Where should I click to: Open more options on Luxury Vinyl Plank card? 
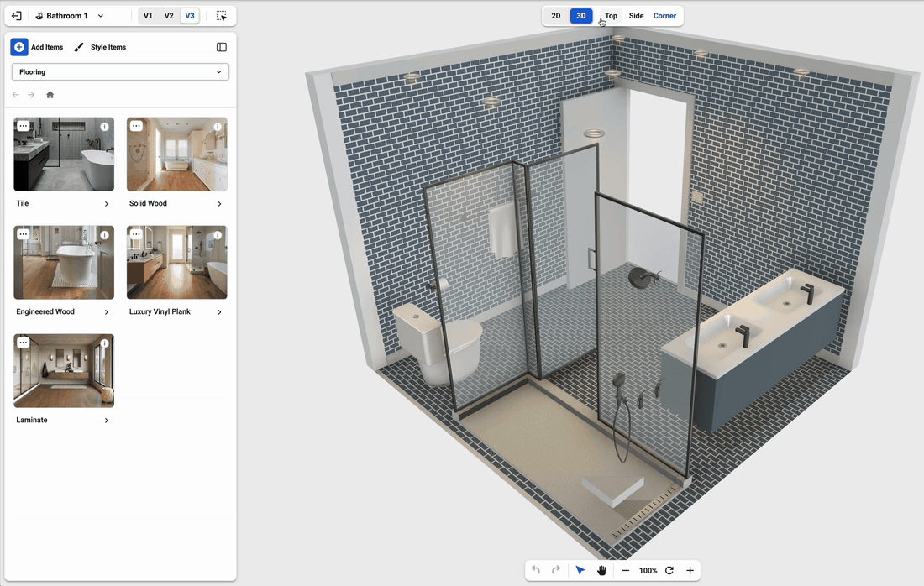coord(136,234)
